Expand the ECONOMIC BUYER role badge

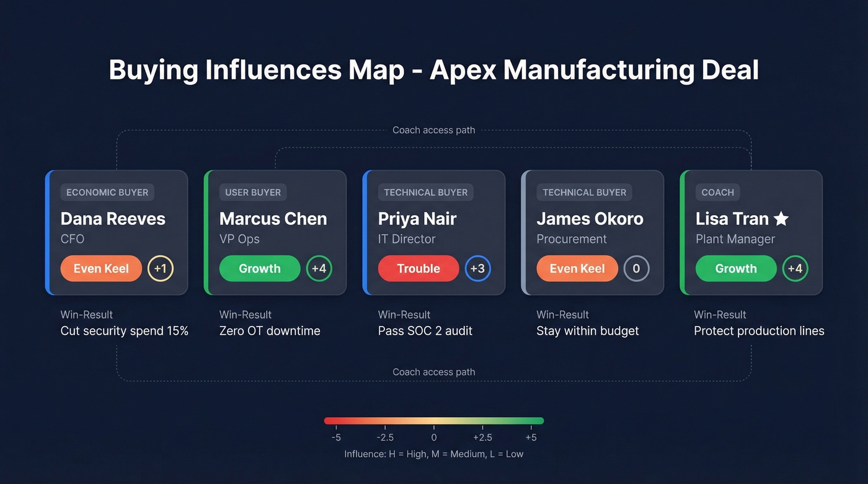pos(107,192)
